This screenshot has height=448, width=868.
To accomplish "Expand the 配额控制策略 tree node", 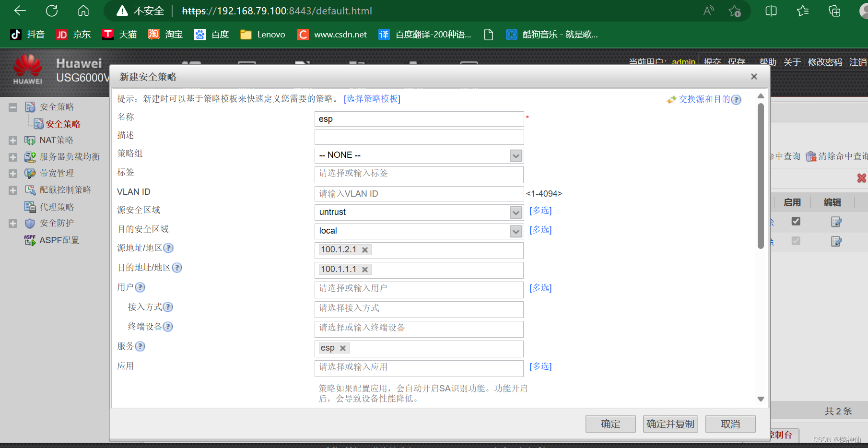I will 13,190.
